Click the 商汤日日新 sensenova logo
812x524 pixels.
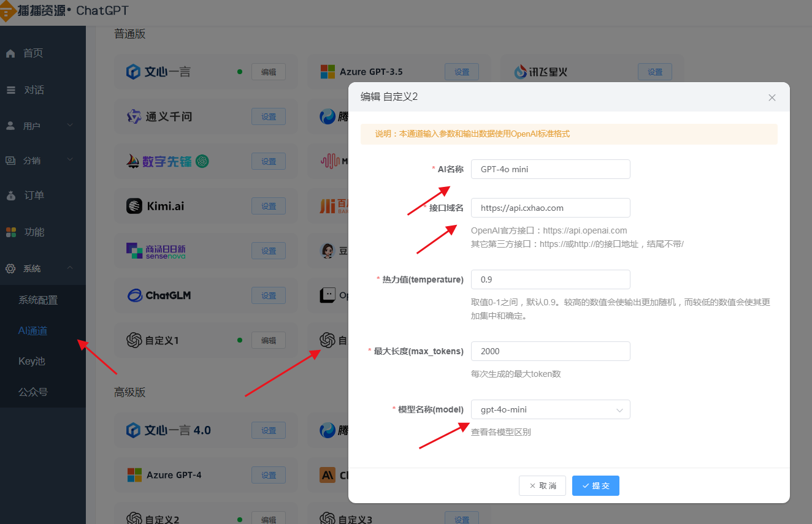click(x=156, y=251)
